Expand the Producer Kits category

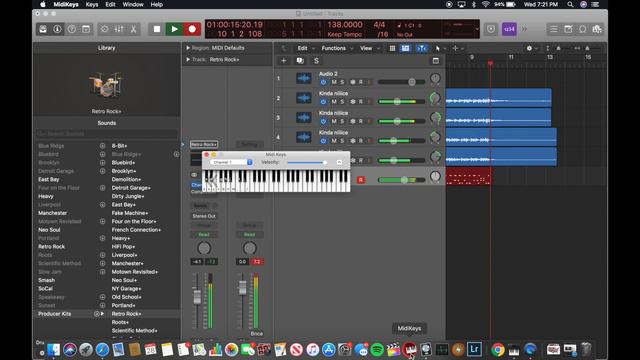[102, 314]
